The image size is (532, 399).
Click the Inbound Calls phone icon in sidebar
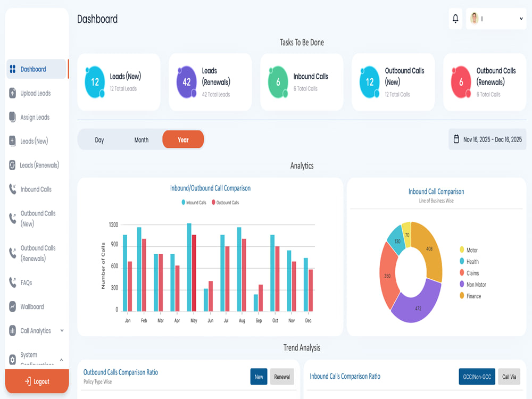click(12, 189)
